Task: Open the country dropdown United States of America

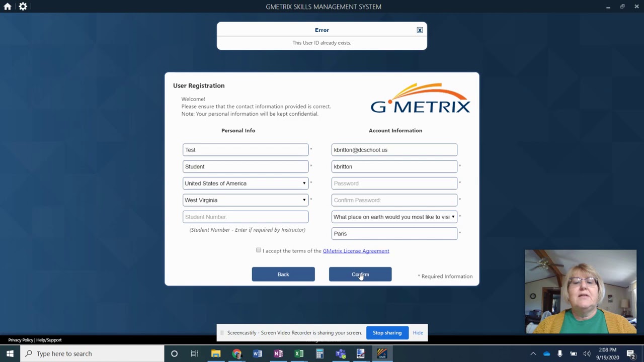Action: [x=246, y=183]
